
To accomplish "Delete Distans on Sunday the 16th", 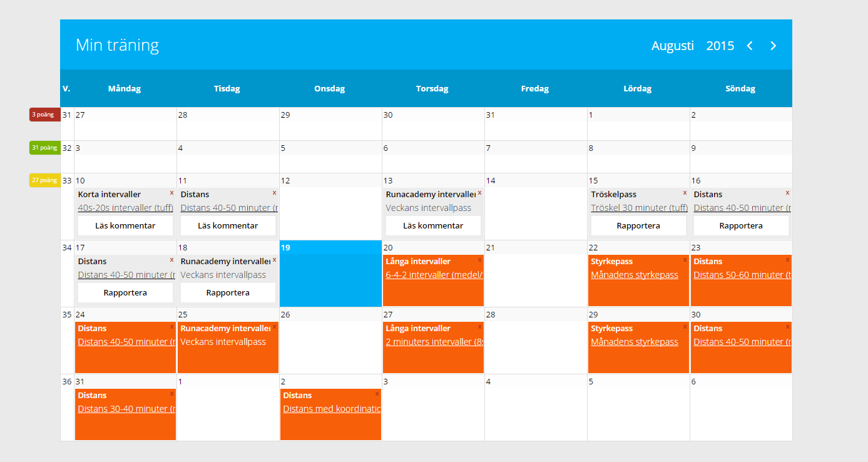I will coord(787,193).
